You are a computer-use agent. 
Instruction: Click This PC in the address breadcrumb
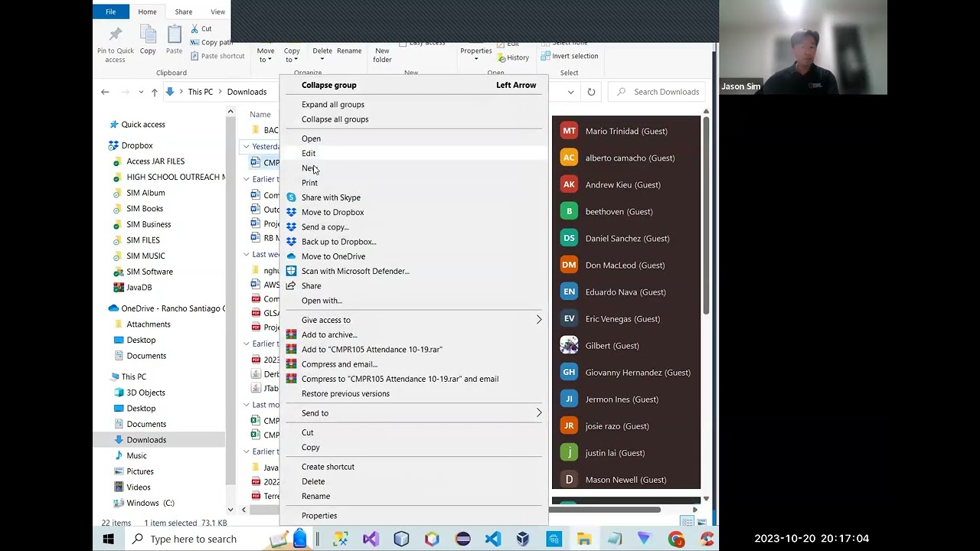[x=201, y=92]
